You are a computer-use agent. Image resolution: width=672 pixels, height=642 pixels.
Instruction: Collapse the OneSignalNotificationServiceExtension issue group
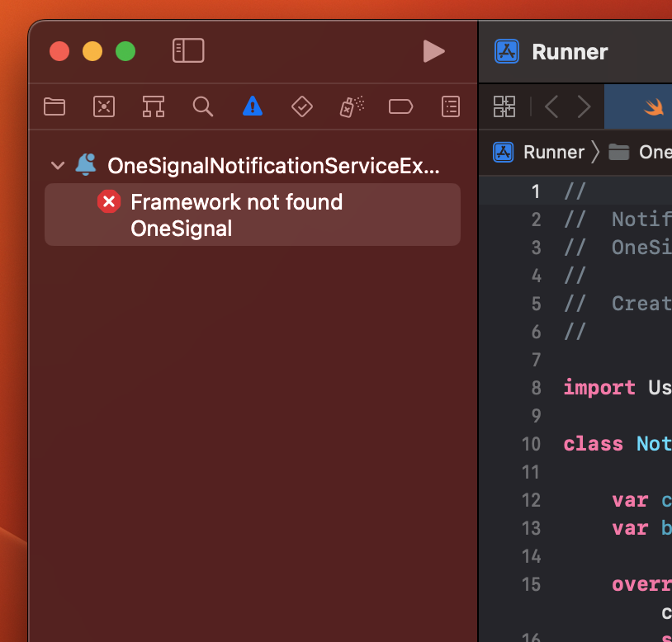click(x=58, y=165)
